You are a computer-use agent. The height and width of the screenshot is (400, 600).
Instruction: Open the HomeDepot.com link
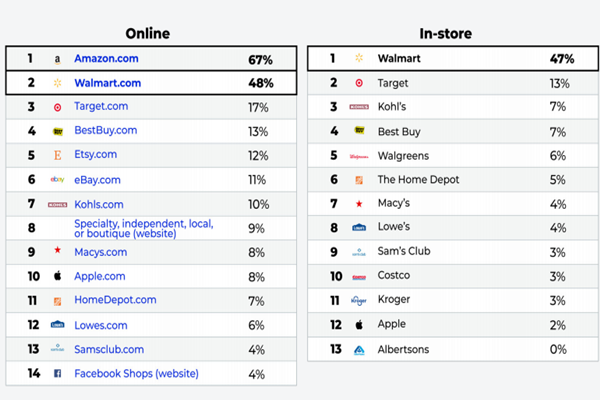pos(115,300)
